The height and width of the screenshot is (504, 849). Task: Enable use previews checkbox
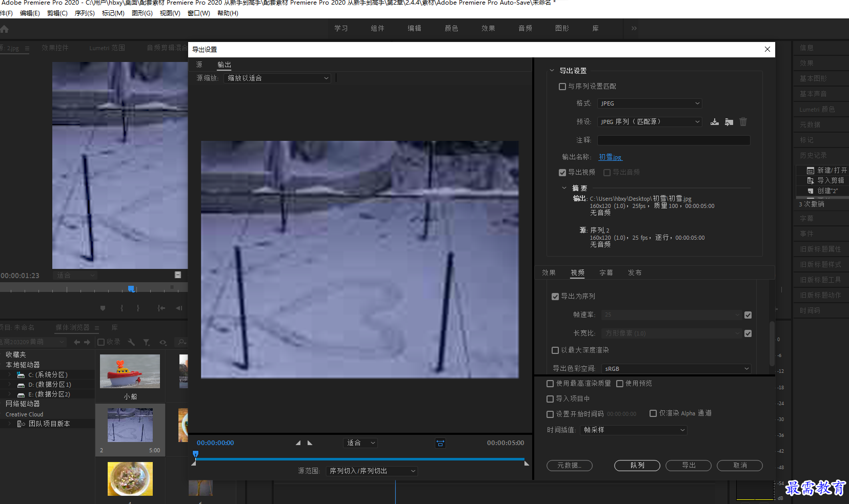point(620,384)
